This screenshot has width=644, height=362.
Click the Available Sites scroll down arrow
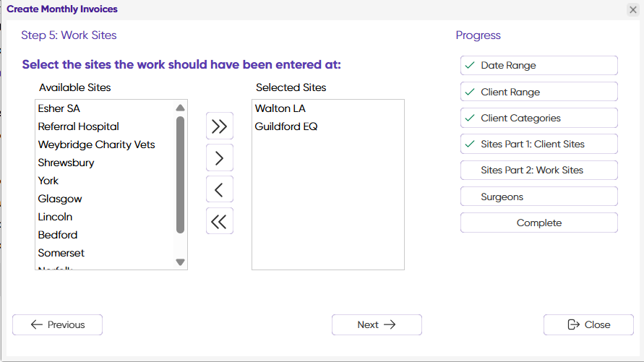[x=180, y=262]
